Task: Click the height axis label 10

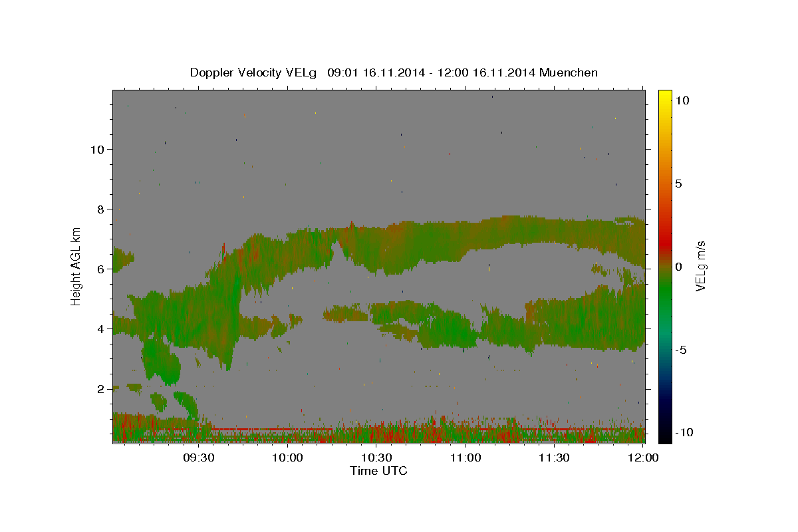Action: point(98,150)
